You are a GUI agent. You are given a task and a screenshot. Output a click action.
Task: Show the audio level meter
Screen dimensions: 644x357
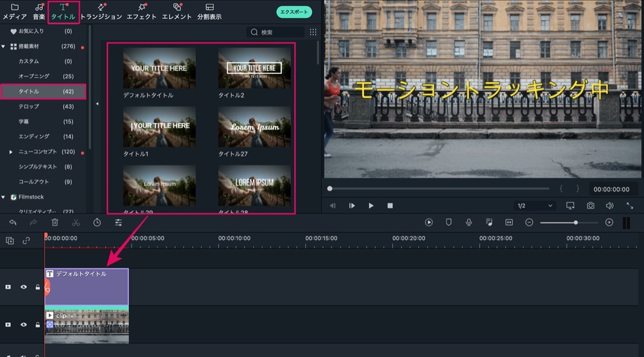tap(626, 223)
